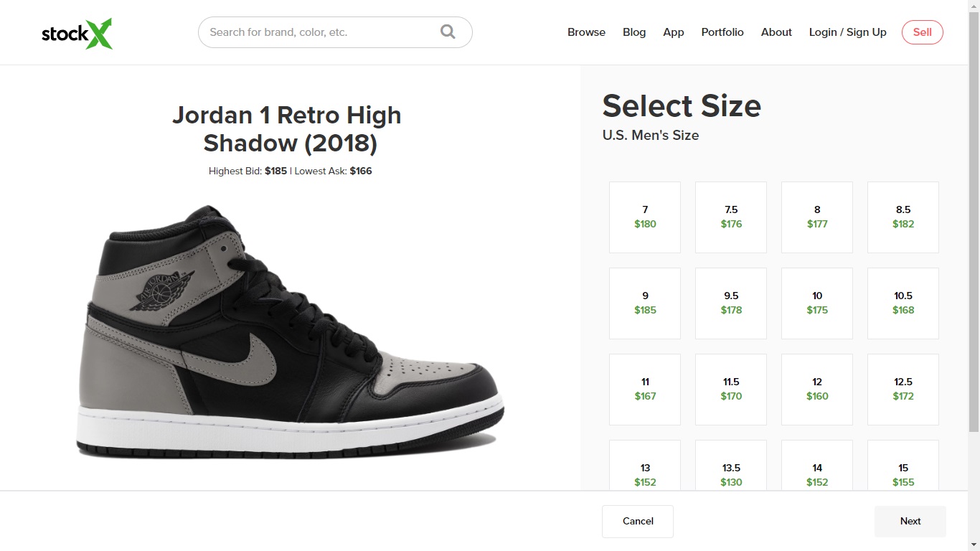Open the Browse menu
Image resolution: width=980 pixels, height=551 pixels.
click(586, 32)
